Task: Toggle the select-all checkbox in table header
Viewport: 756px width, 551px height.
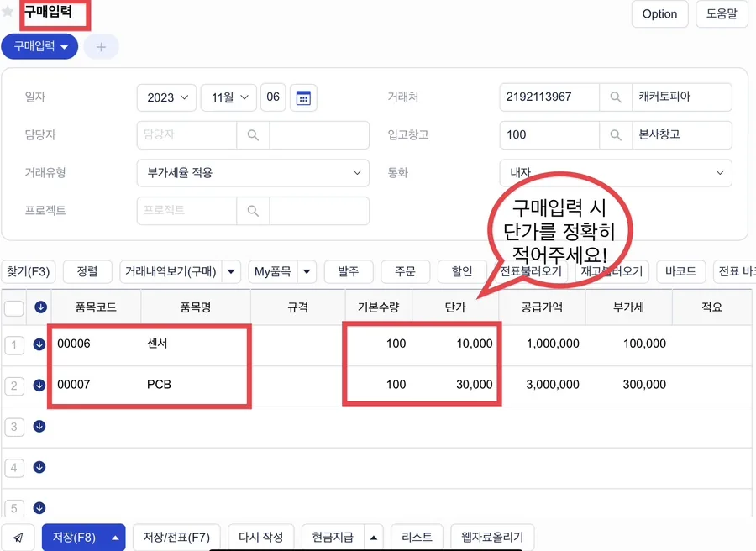Action: point(14,307)
